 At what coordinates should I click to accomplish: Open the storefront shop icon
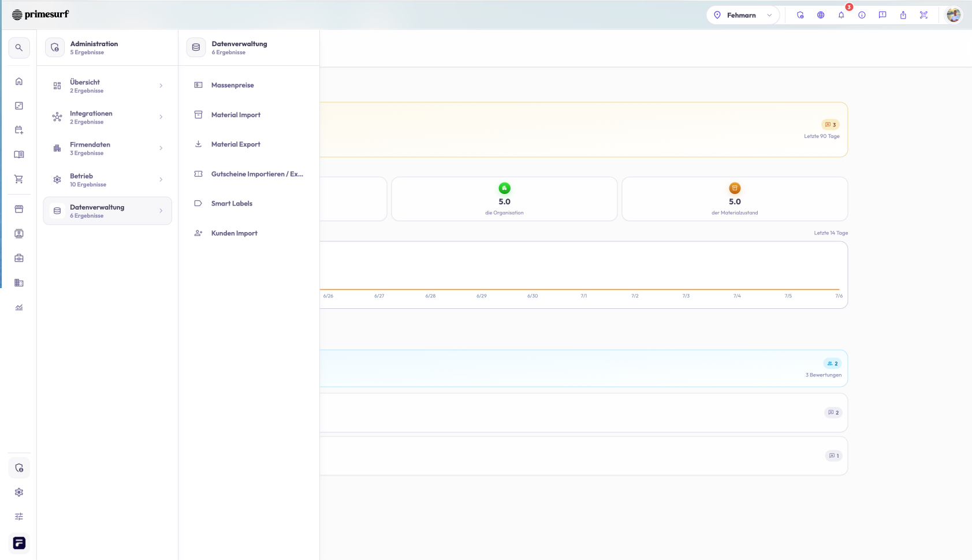19,209
